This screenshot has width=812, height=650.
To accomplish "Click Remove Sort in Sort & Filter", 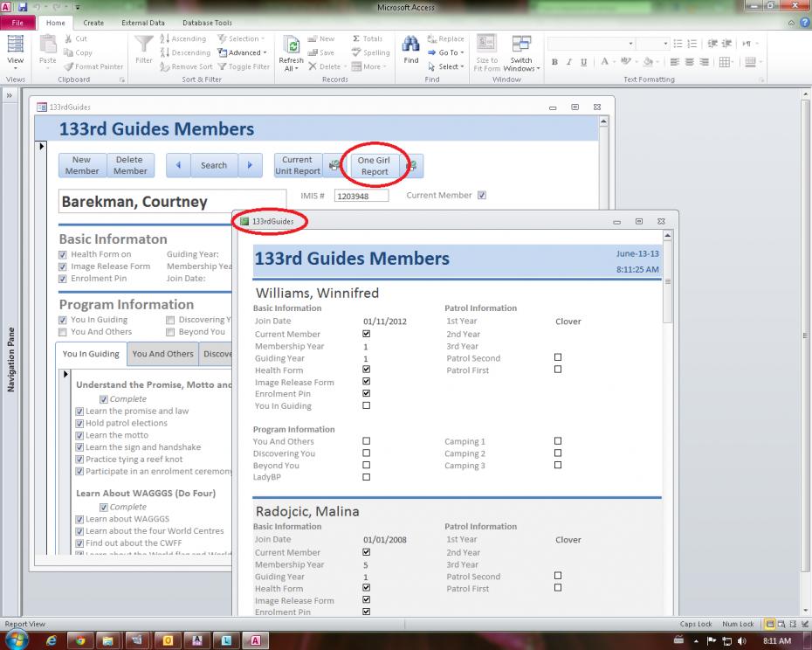I will pyautogui.click(x=186, y=66).
